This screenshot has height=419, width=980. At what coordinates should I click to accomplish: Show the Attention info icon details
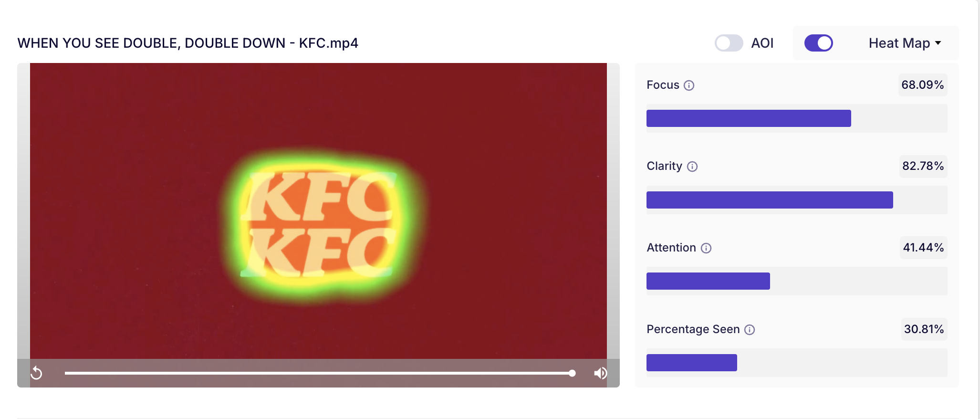[x=706, y=248]
